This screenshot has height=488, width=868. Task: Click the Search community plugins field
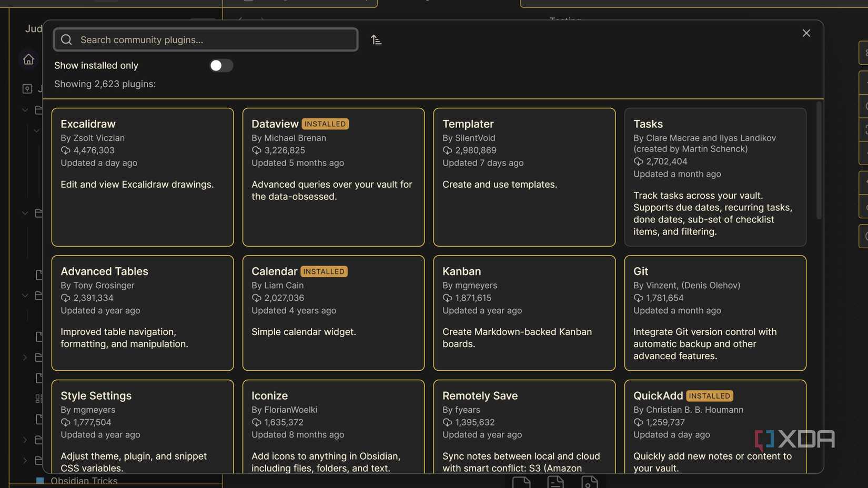[206, 39]
